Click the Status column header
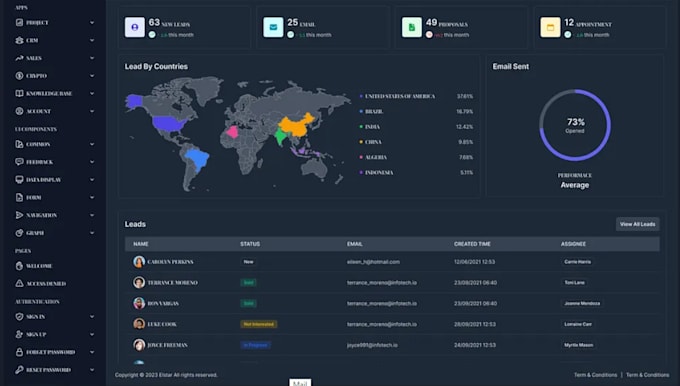The width and height of the screenshot is (680, 386). point(250,244)
